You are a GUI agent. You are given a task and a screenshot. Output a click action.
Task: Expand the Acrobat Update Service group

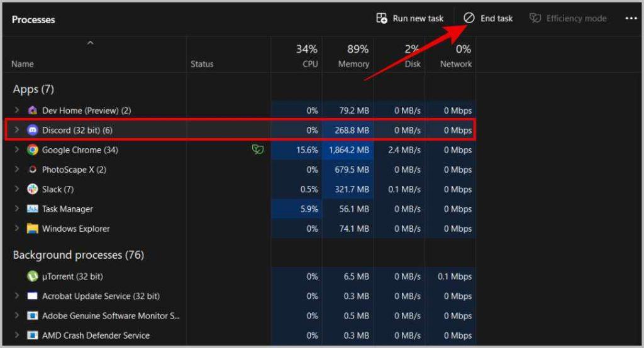coord(17,295)
